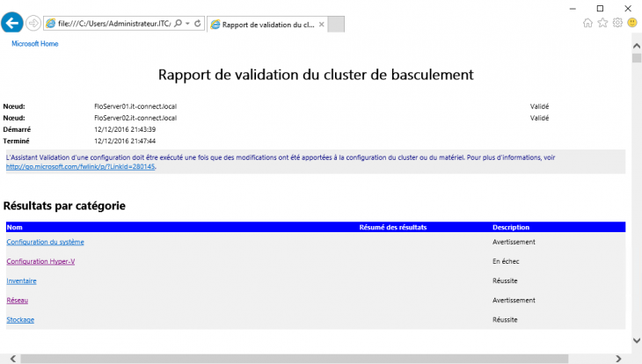The image size is (642, 364).
Task: Click the report title heading
Action: point(316,75)
